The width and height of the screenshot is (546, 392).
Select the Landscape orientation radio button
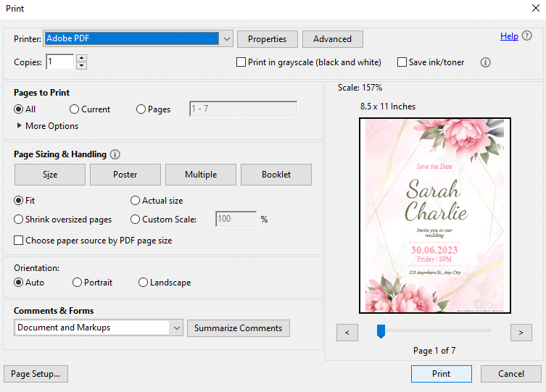click(x=143, y=282)
